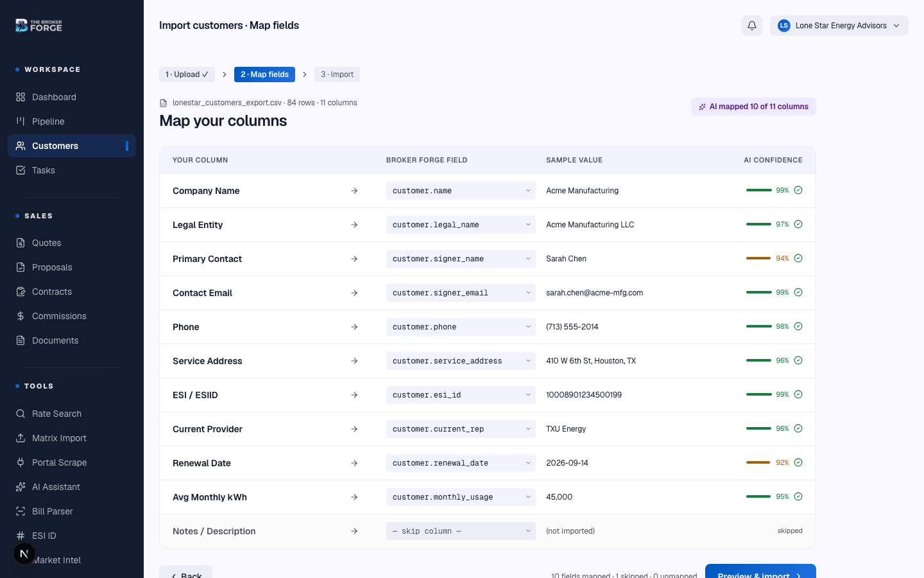Click the Primary Contact confidence check icon
Viewport: 924px width, 578px height.
tap(798, 258)
